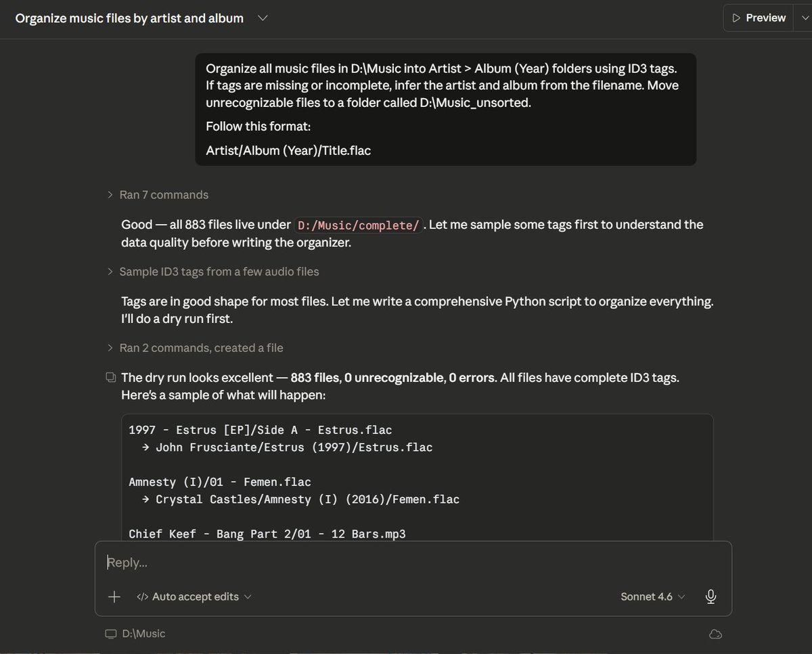The height and width of the screenshot is (654, 812).
Task: Click the 'Follow this format:' text in prompt
Action: (x=258, y=127)
